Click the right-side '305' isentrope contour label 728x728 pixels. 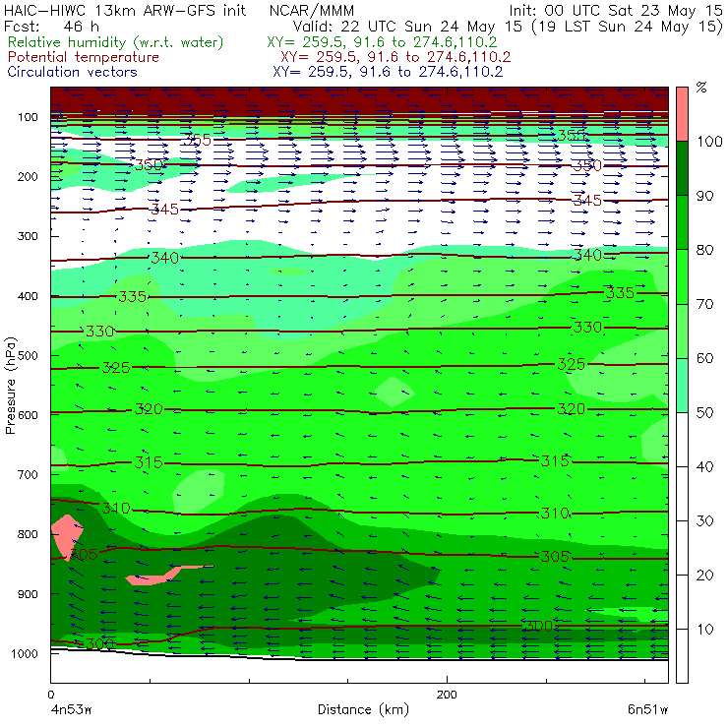pyautogui.click(x=555, y=556)
